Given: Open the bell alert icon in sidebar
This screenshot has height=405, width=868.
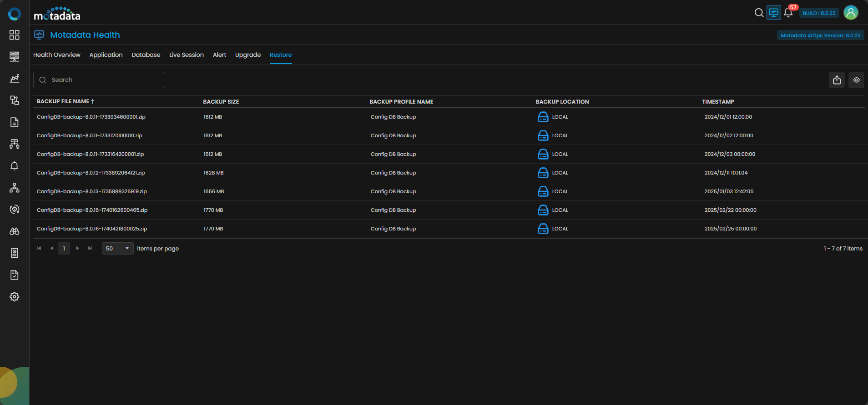Looking at the screenshot, I should coord(15,166).
